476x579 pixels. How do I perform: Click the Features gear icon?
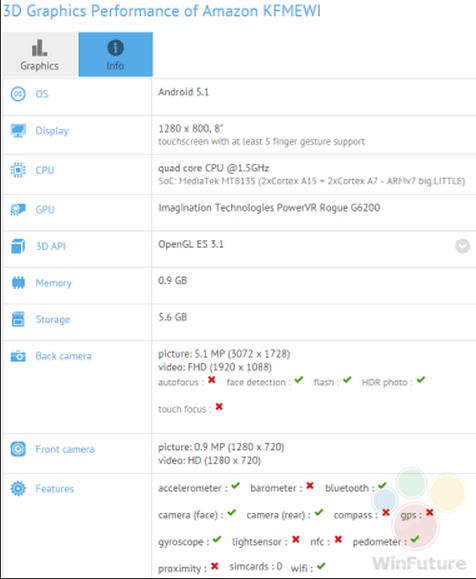pos(18,489)
